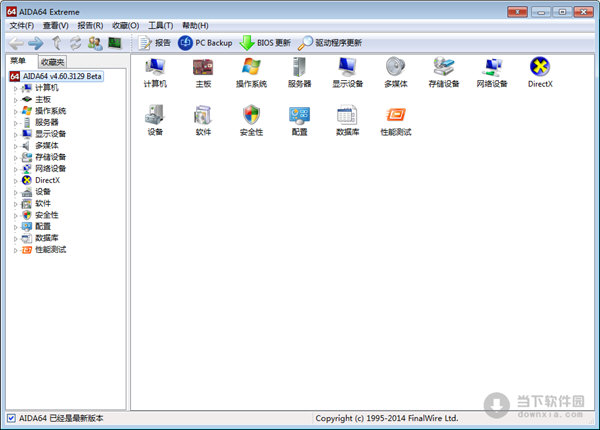Screen dimensions: 600x430
Task: Expand the 网络设备 tree node arrow
Action: 16,169
